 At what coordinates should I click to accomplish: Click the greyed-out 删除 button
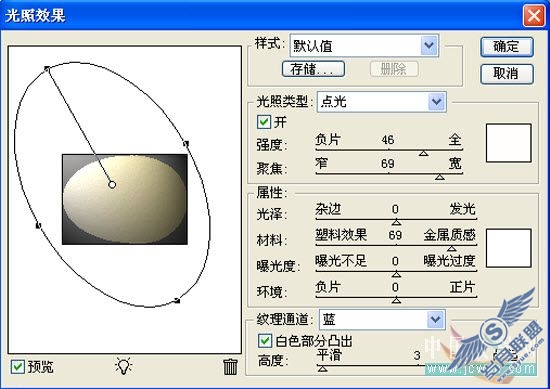click(x=394, y=69)
